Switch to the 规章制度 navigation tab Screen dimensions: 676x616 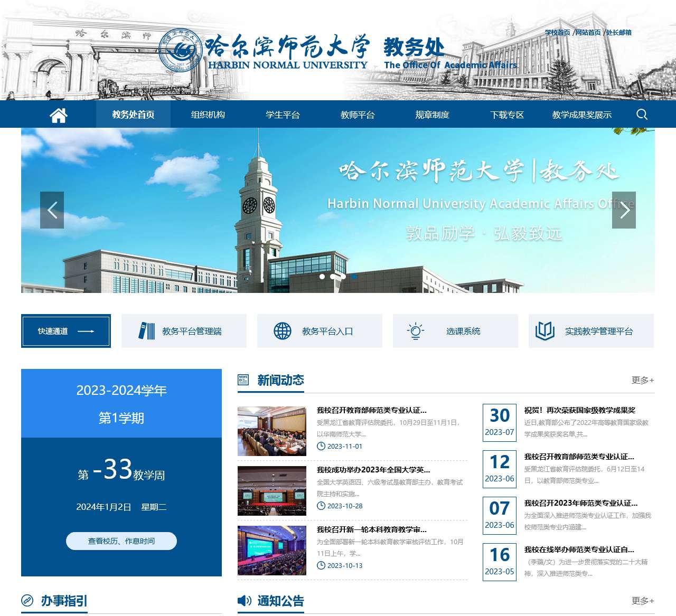point(432,115)
